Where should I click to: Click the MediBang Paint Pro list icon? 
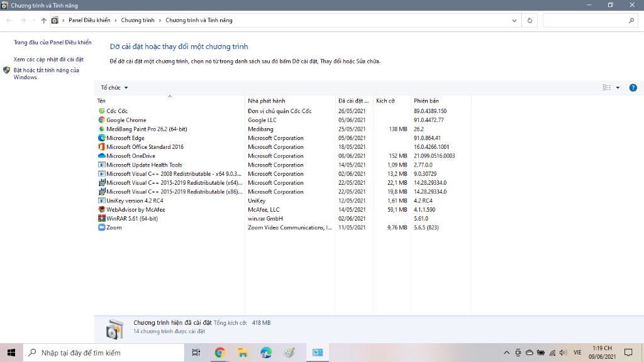tap(101, 129)
